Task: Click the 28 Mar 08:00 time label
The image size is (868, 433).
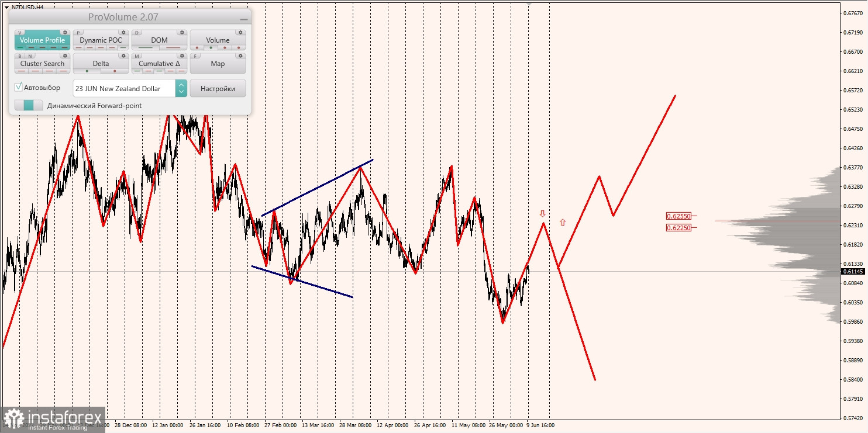Action: point(355,425)
